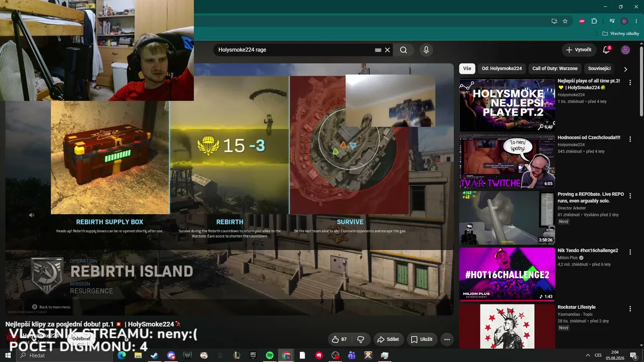Open options for Hodnocení od Czechclouda video

630,139
